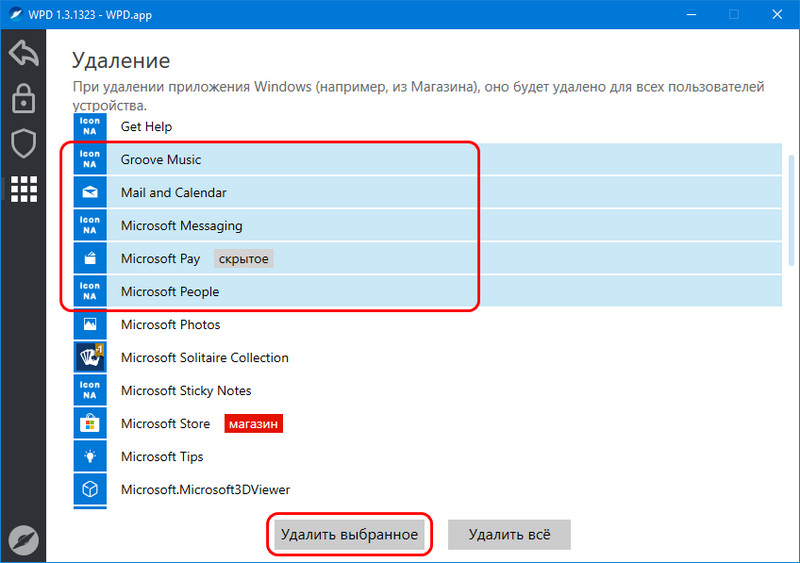
Task: Click the WPD feather icon in title bar
Action: coord(16,14)
